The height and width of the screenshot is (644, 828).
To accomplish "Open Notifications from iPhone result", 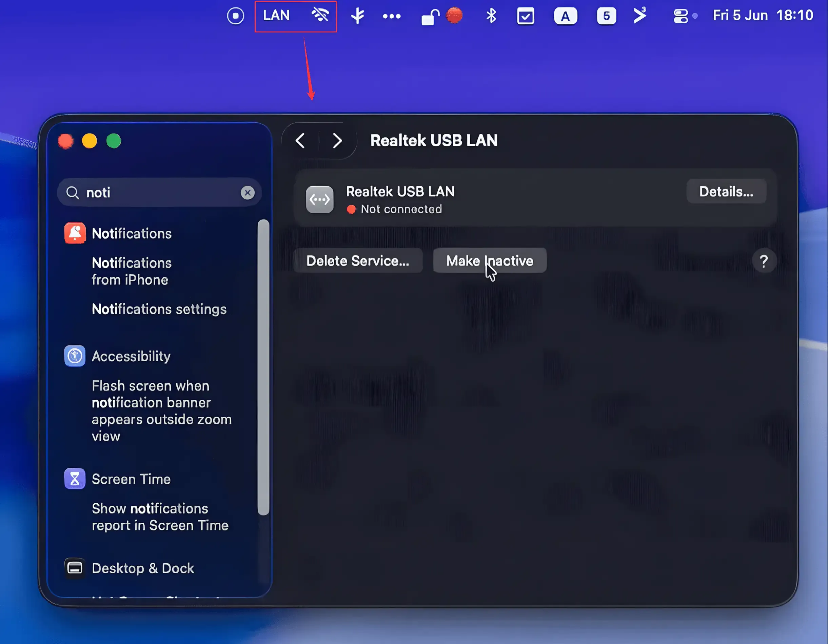I will point(132,271).
